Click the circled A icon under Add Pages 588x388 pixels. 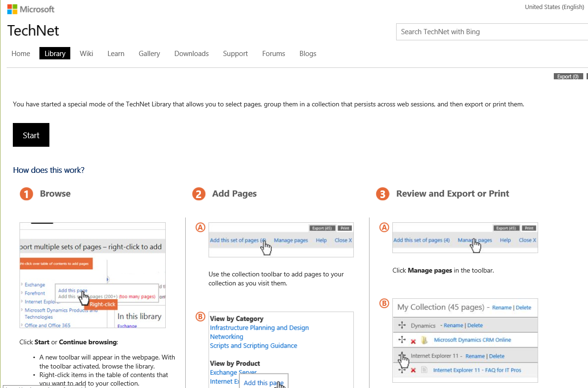[200, 227]
